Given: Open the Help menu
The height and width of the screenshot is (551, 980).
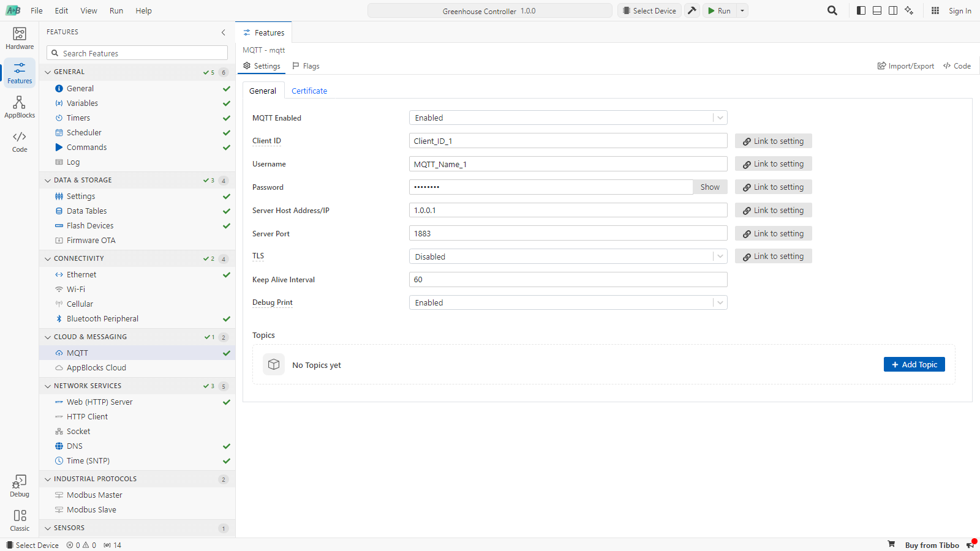Looking at the screenshot, I should [x=144, y=10].
